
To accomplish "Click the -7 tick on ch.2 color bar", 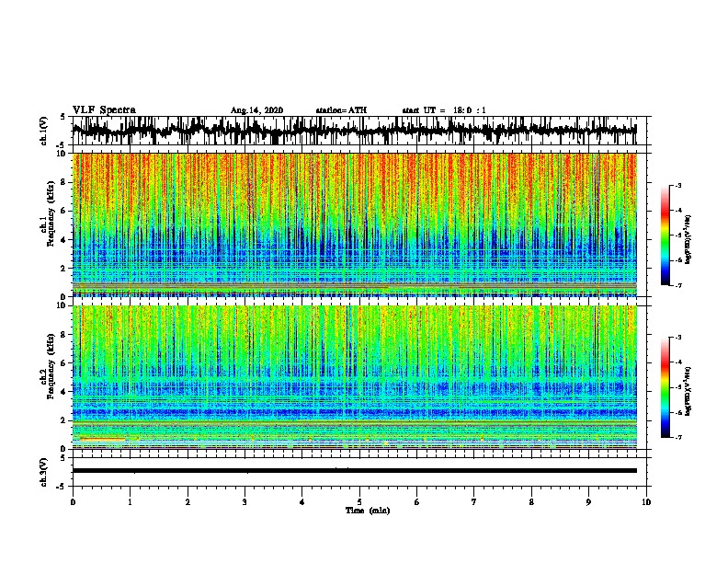I will click(677, 437).
